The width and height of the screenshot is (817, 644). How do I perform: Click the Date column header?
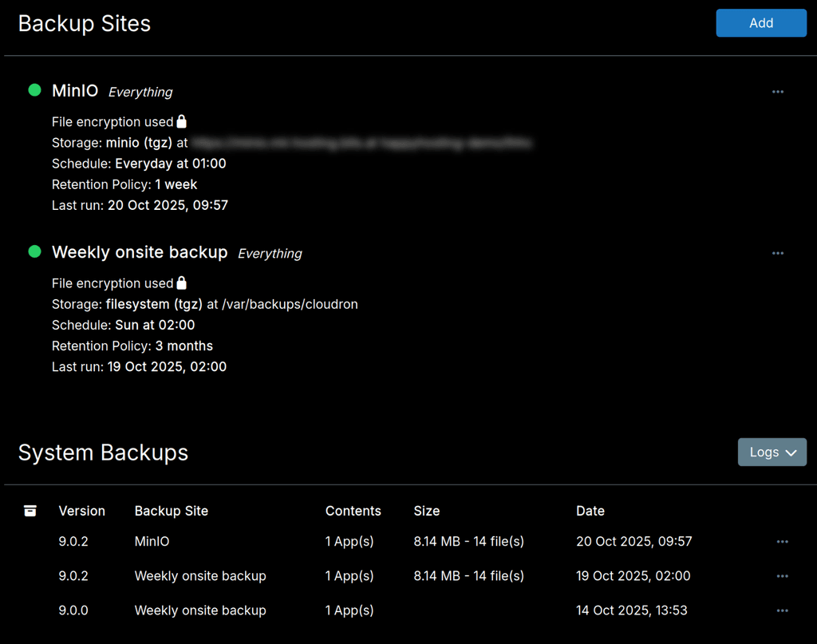[590, 511]
